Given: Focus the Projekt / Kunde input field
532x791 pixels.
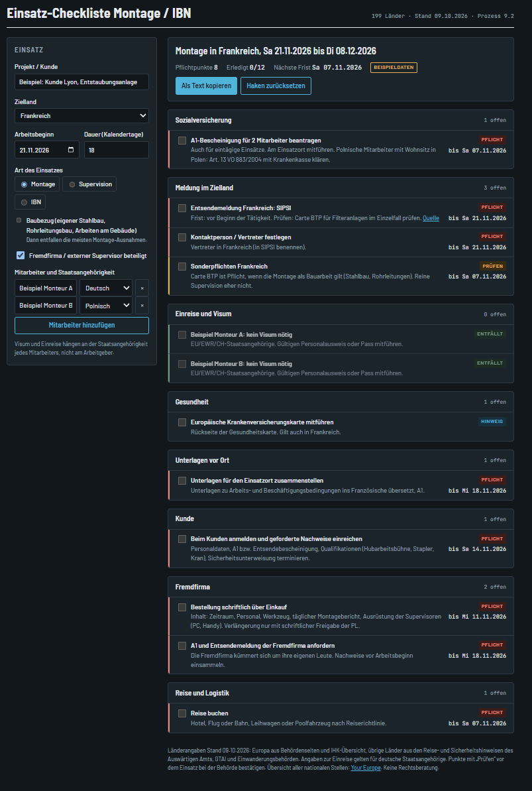Looking at the screenshot, I should click(81, 82).
